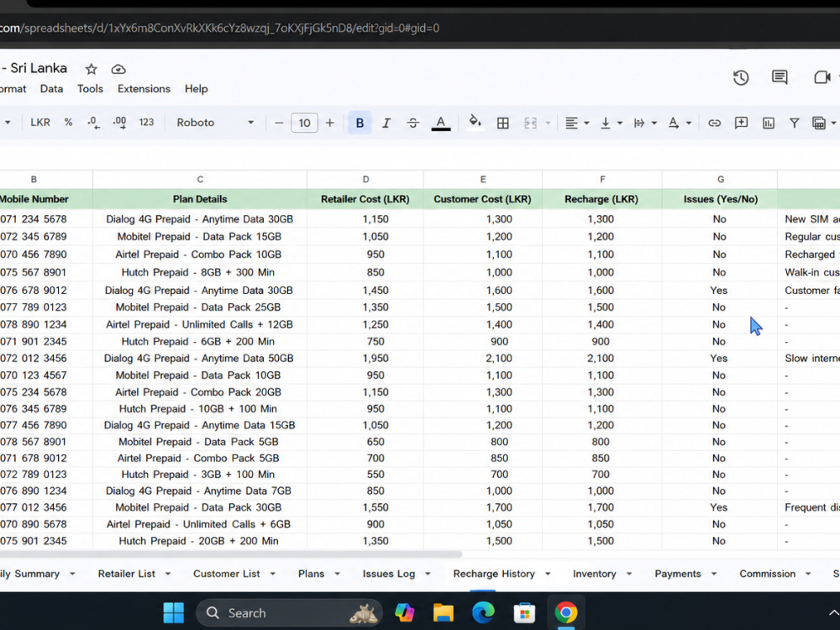The width and height of the screenshot is (840, 630).
Task: Check cloud save status icon
Action: [118, 69]
